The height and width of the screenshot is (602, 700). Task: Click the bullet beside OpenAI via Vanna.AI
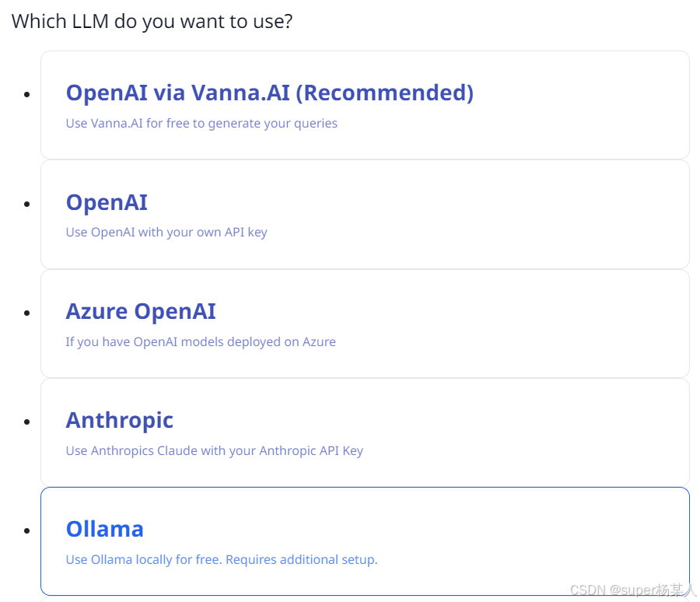[x=27, y=94]
